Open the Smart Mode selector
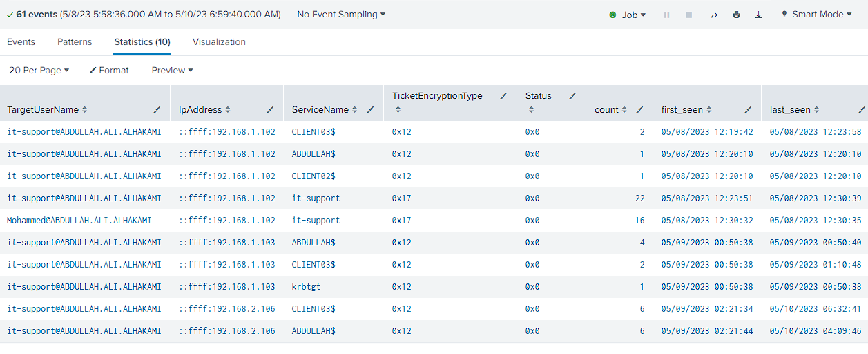The height and width of the screenshot is (354, 868). [x=816, y=15]
